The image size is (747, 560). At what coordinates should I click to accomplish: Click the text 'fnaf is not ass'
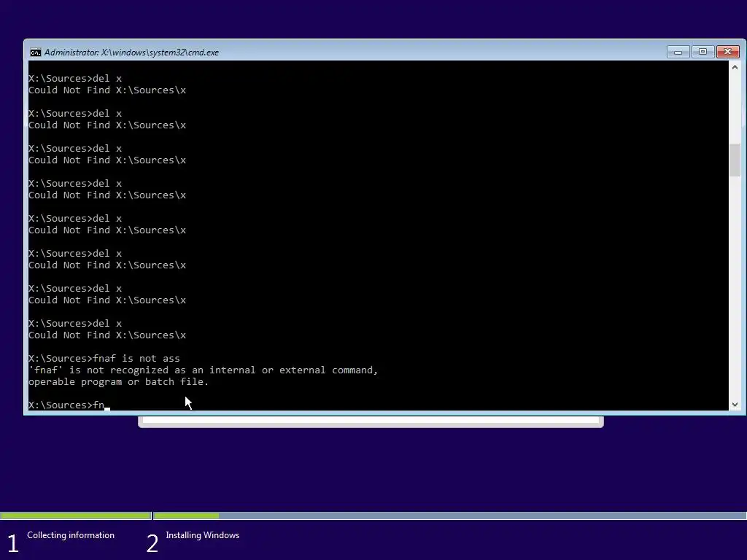click(136, 358)
